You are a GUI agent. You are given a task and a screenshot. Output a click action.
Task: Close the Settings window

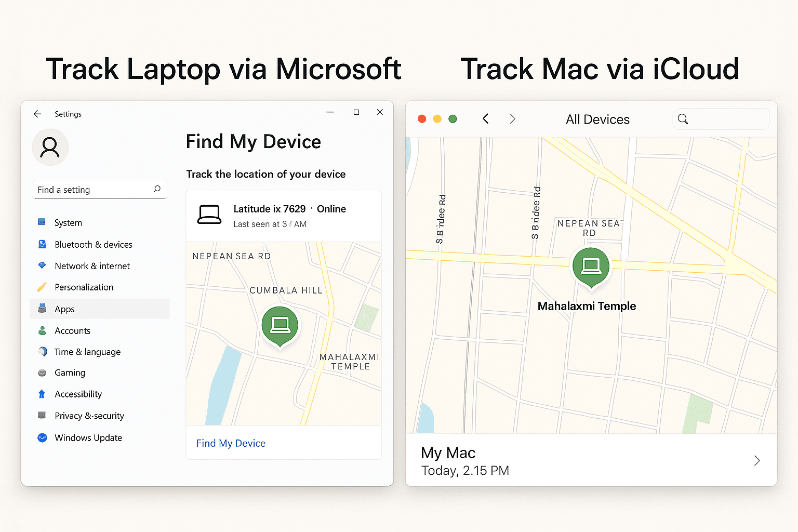tap(380, 112)
